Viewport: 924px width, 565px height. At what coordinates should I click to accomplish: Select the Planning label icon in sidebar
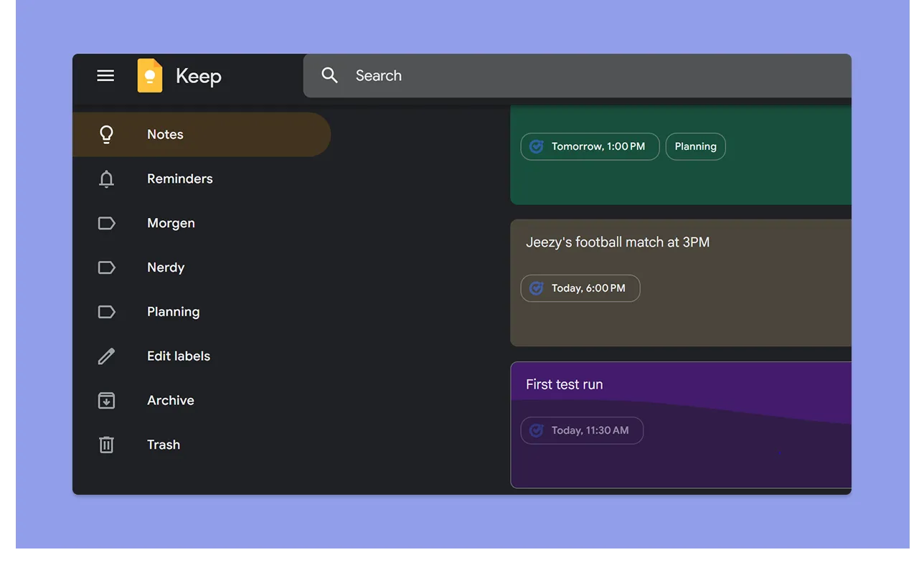pos(106,312)
